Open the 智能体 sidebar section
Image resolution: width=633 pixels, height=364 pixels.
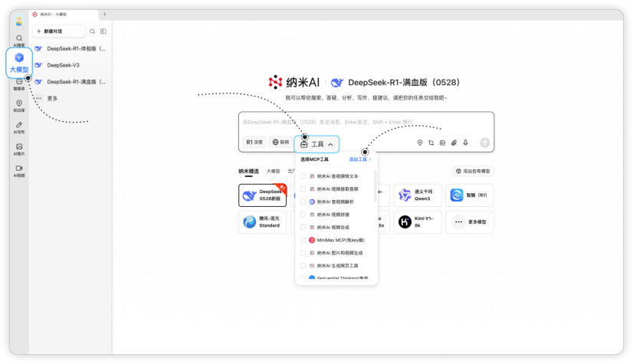(19, 84)
